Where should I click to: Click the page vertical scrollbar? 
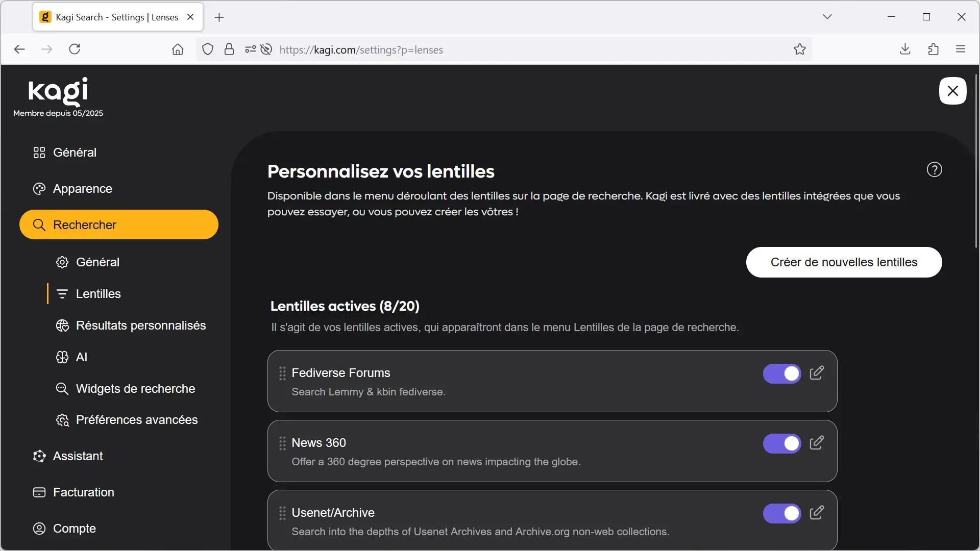[976, 161]
